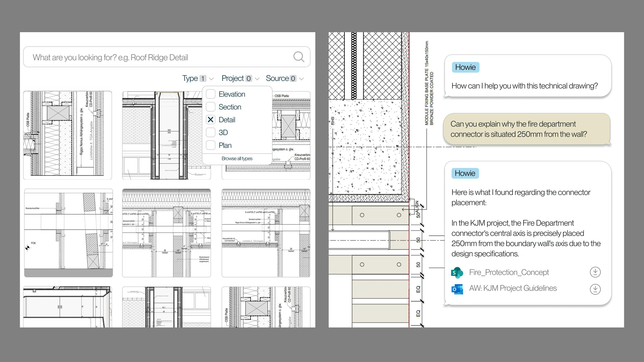Download the AW: KJM Project Guidelines email
The image size is (644, 362).
pyautogui.click(x=595, y=289)
